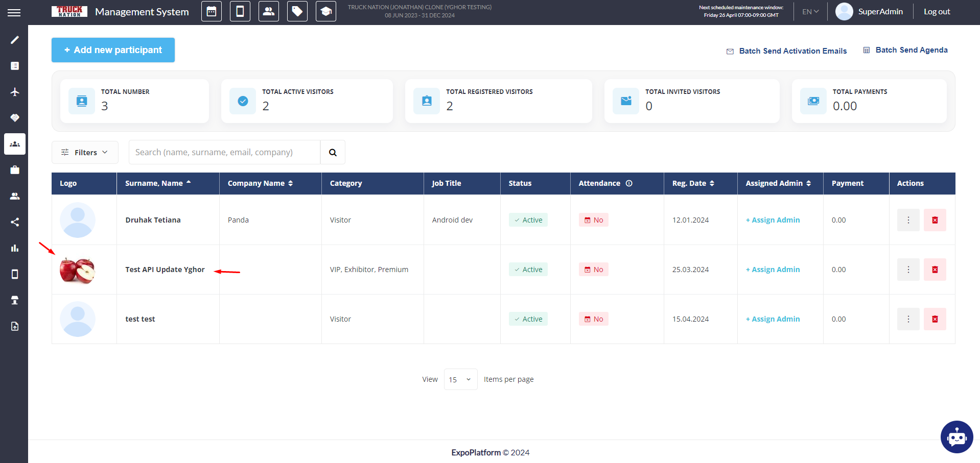Click the graduation cap icon in the top toolbar

pyautogui.click(x=326, y=11)
